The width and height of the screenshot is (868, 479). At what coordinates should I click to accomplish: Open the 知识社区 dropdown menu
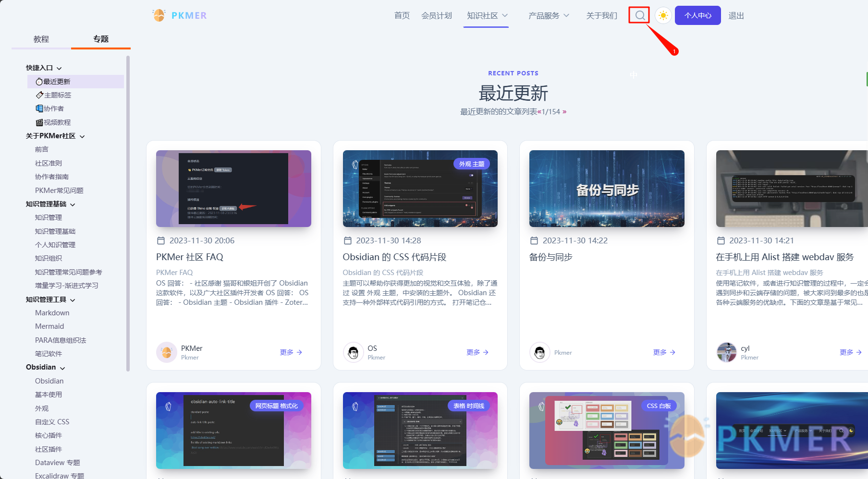click(x=487, y=15)
